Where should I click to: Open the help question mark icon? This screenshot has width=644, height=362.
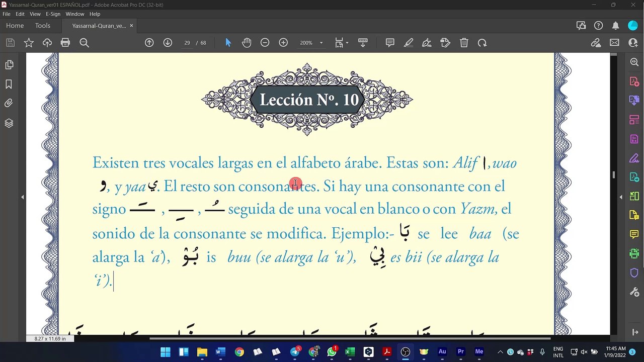click(598, 26)
